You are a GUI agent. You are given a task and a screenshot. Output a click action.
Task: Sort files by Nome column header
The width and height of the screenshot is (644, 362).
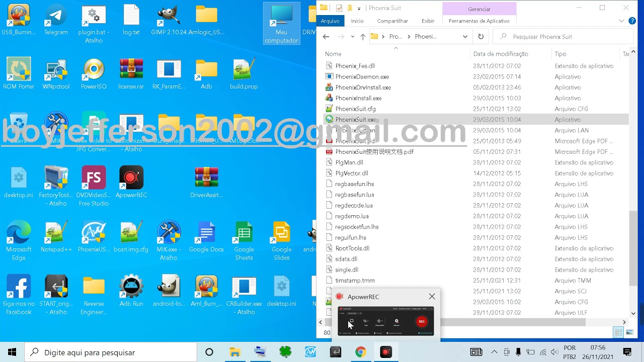[x=396, y=54]
